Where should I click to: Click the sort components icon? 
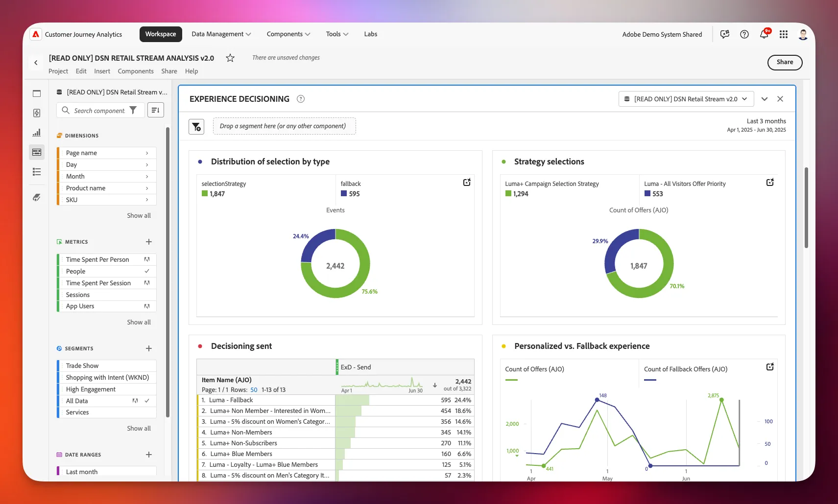156,110
